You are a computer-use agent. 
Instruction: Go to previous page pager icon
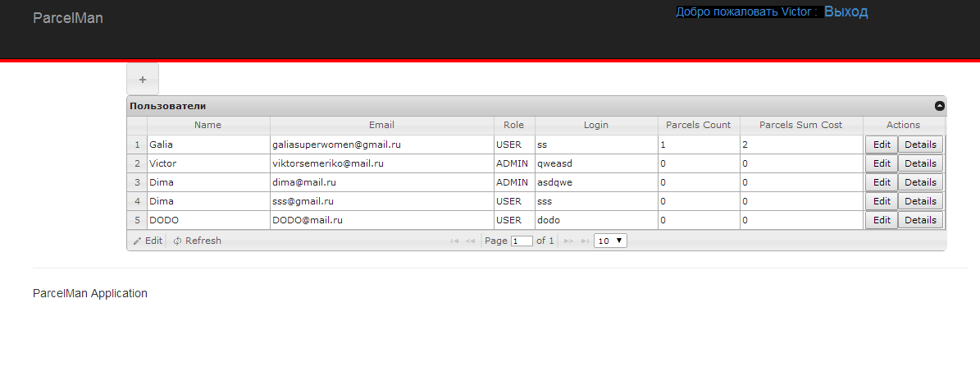(x=471, y=241)
